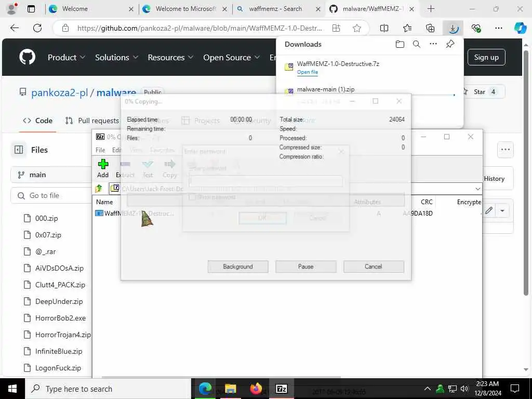This screenshot has width=532, height=399.
Task: Go back with the browser back arrow
Action: [x=15, y=28]
